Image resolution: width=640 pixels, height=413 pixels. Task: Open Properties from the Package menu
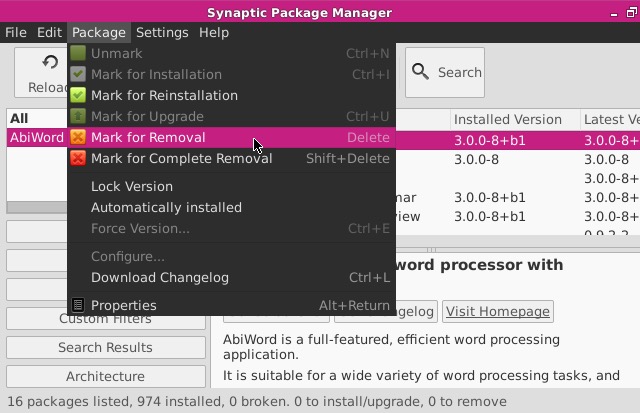(123, 305)
